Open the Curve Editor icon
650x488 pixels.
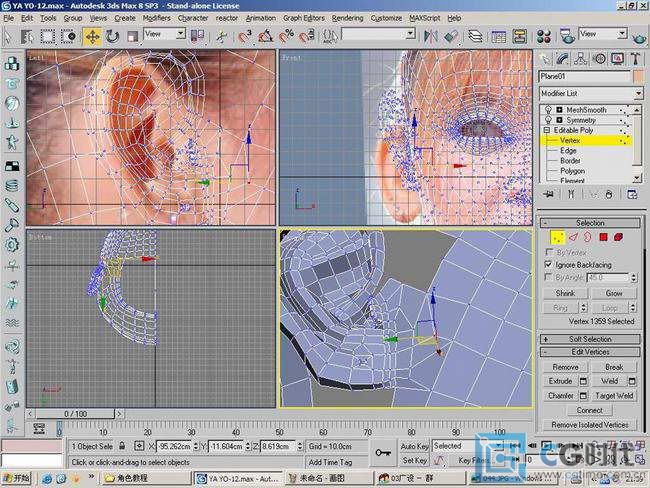tap(499, 36)
